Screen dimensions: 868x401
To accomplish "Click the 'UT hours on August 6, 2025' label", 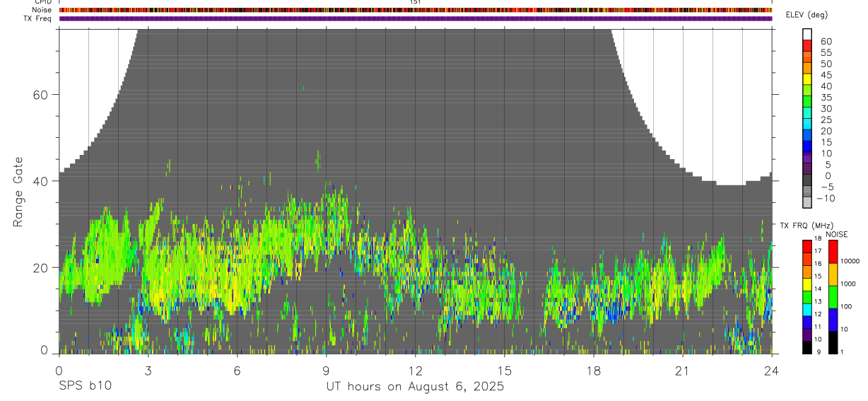I will click(415, 387).
